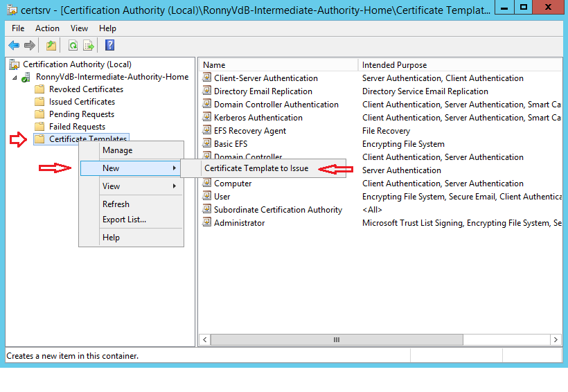Click the Refresh toolbar icon
Image resolution: width=568 pixels, height=392 pixels.
(x=73, y=46)
